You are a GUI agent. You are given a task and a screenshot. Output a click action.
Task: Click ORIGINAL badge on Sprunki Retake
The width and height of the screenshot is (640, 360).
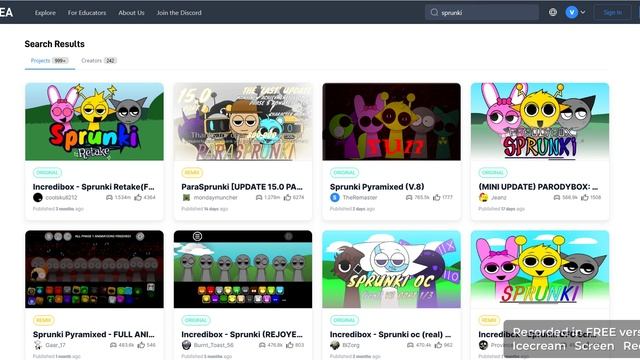[x=47, y=173]
